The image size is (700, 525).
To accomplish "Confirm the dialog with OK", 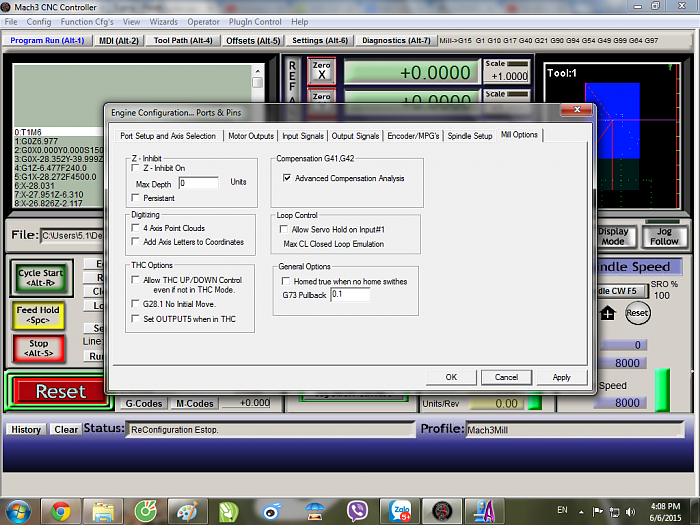I will click(x=451, y=377).
